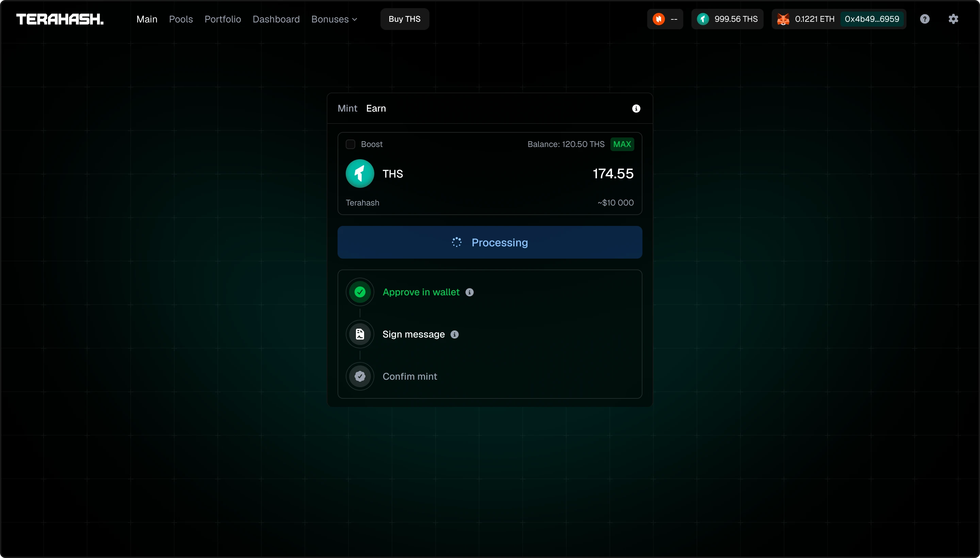
Task: Click the TERAHASH logo
Action: (x=60, y=19)
